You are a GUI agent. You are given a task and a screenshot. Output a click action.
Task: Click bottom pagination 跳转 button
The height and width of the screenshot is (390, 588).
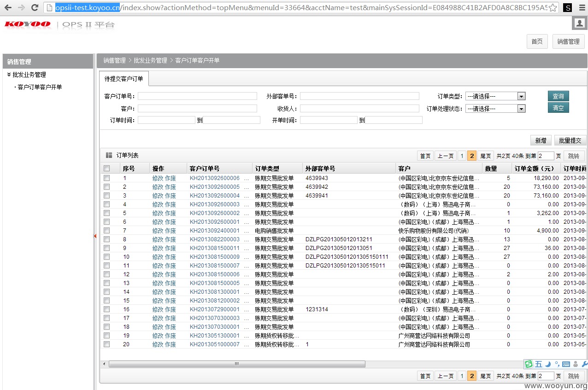click(574, 376)
